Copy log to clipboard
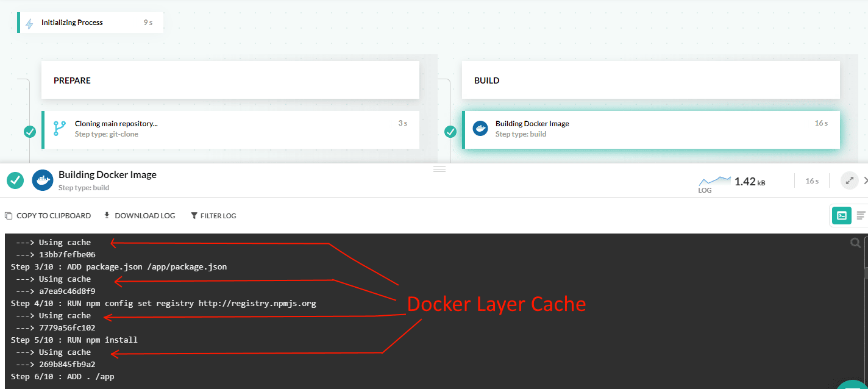The height and width of the screenshot is (389, 868). pyautogui.click(x=48, y=216)
